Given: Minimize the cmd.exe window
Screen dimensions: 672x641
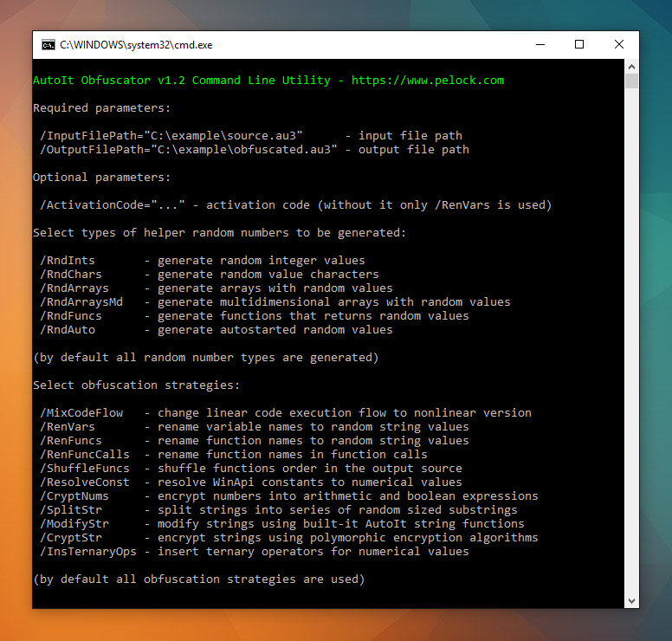Looking at the screenshot, I should coord(540,44).
